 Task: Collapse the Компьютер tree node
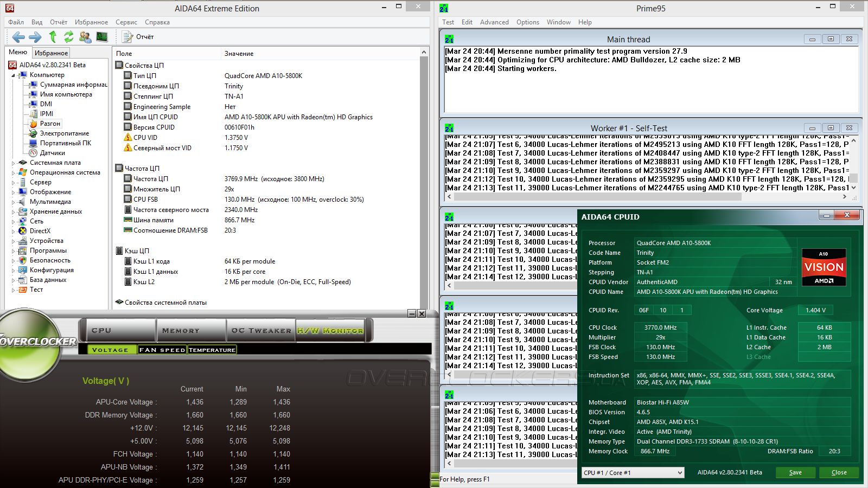(x=13, y=75)
